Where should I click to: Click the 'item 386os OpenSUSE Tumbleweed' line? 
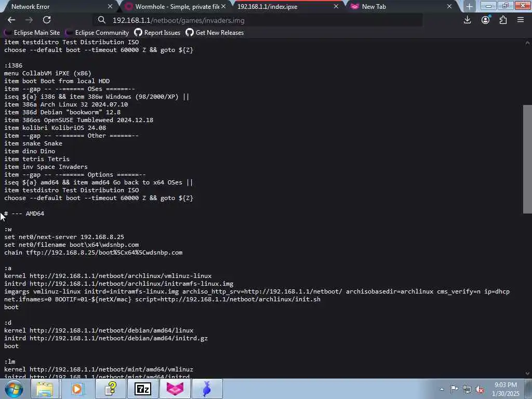(79, 120)
